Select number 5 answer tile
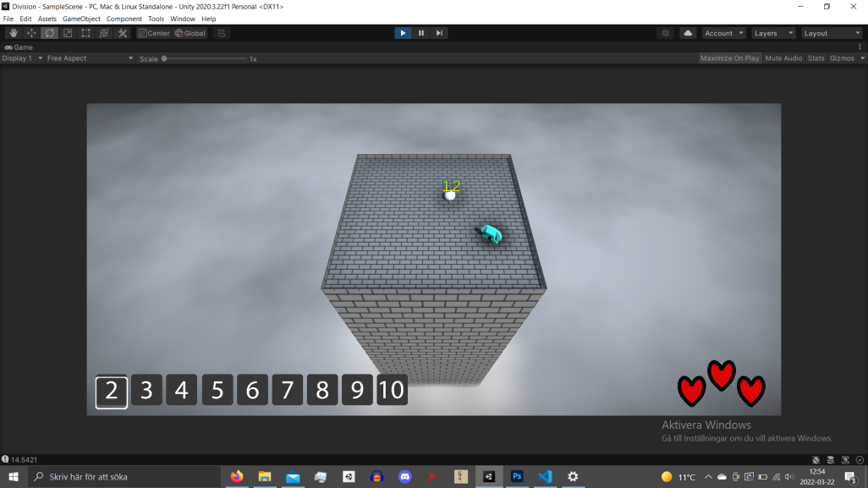Screen dimensions: 868x488 pos(217,390)
